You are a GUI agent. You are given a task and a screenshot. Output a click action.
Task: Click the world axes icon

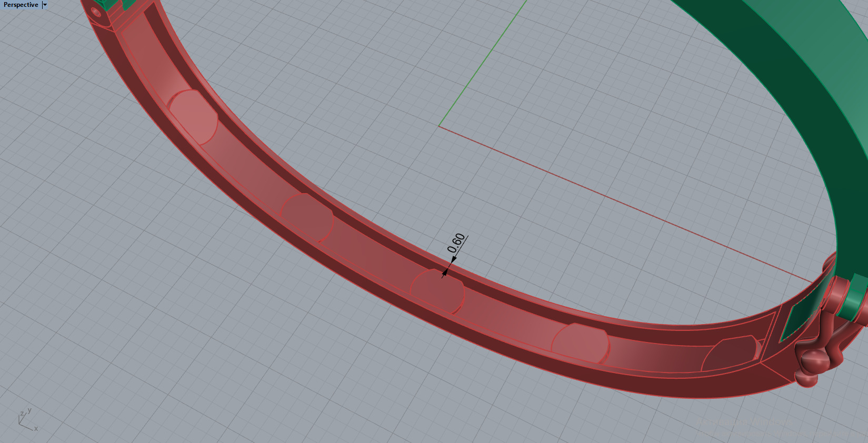pyautogui.click(x=27, y=419)
